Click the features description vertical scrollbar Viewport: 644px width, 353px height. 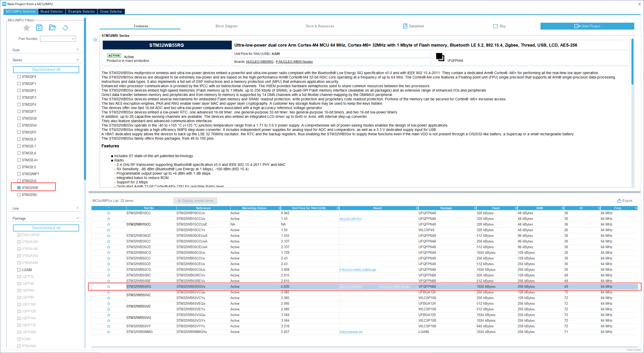pyautogui.click(x=632, y=62)
